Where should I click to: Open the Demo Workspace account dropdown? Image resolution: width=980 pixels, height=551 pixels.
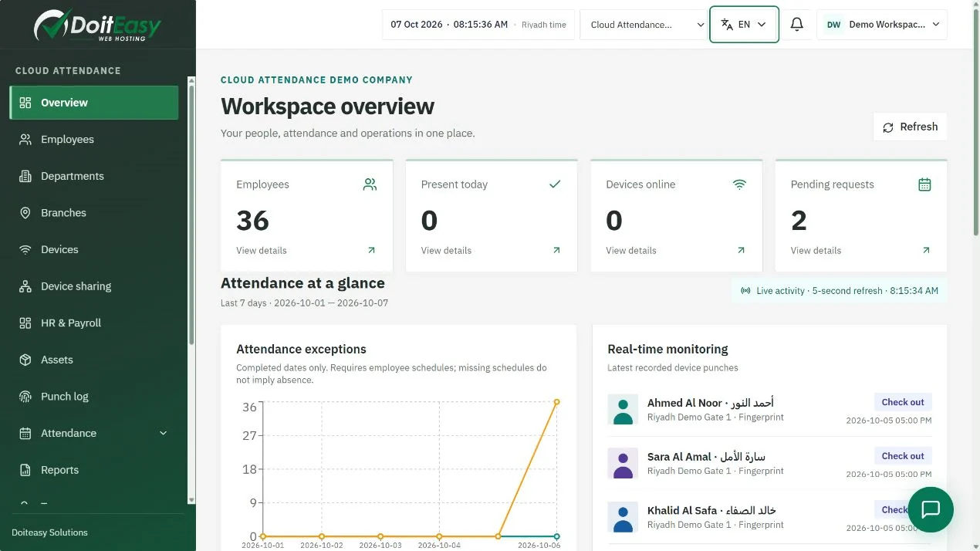click(x=882, y=25)
